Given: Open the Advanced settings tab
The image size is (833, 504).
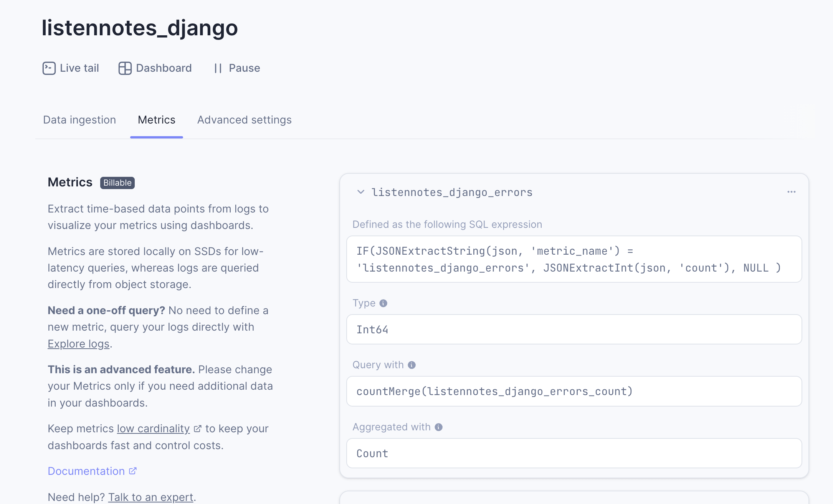Looking at the screenshot, I should coord(245,120).
